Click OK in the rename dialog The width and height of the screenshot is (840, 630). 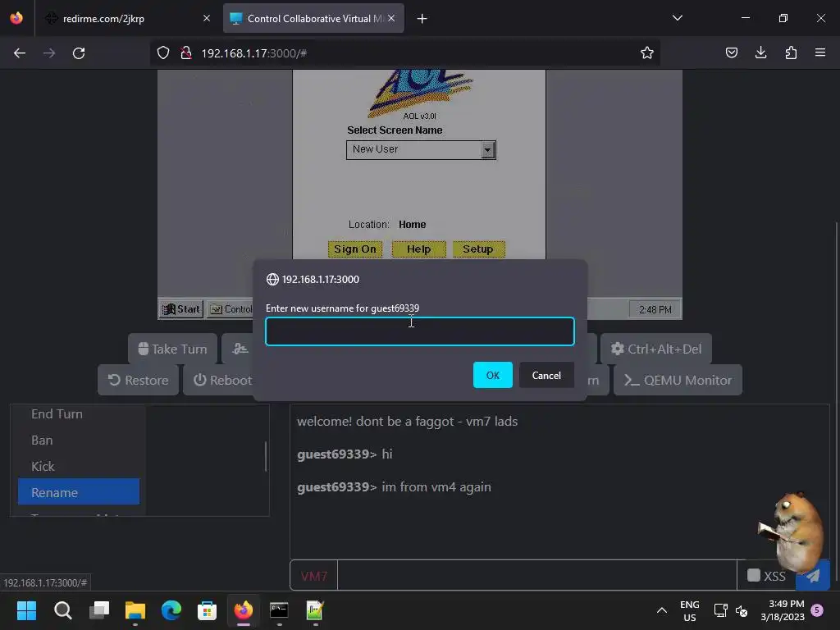(x=492, y=375)
